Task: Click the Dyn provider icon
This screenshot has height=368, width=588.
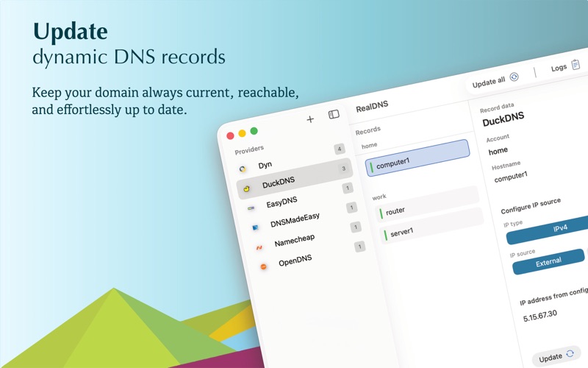Action: pos(243,169)
